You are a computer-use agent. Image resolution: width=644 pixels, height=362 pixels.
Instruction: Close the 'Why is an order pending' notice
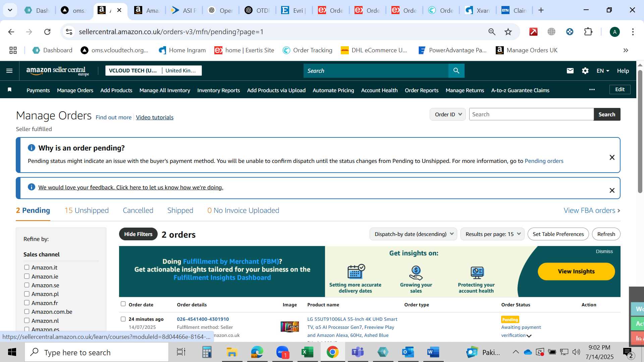(612, 157)
